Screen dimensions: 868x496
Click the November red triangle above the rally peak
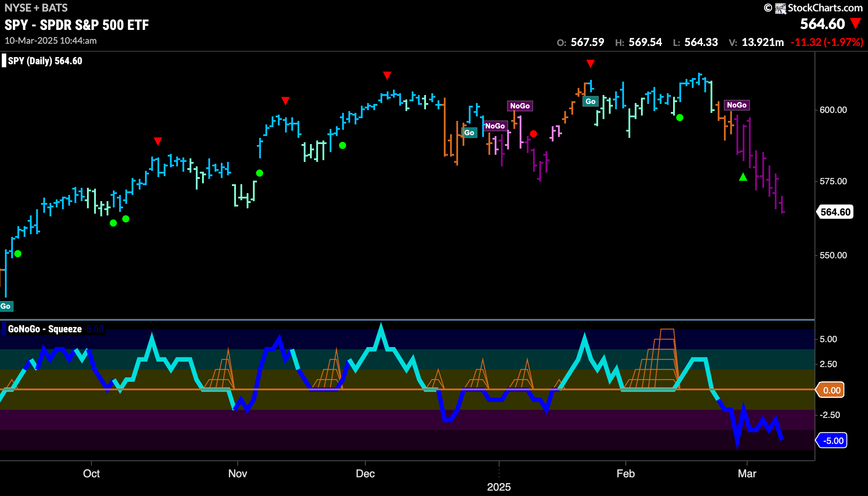285,101
